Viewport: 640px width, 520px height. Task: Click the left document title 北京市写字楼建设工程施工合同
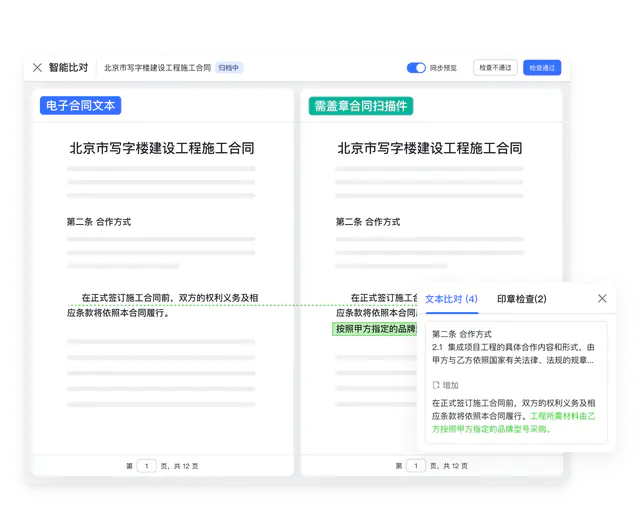tap(161, 148)
